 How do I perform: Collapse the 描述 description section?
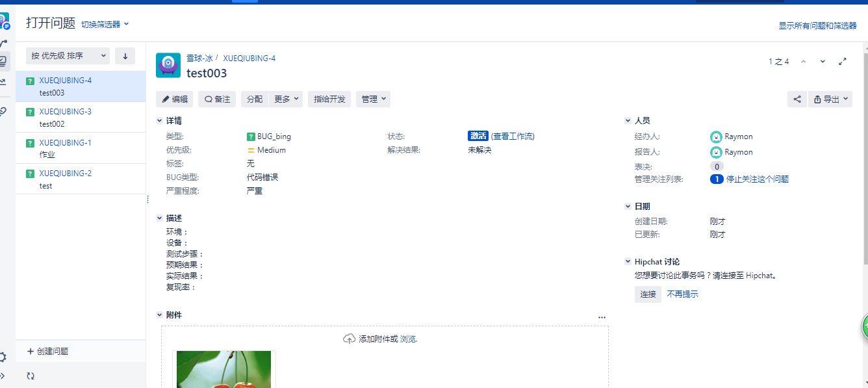pyautogui.click(x=160, y=218)
